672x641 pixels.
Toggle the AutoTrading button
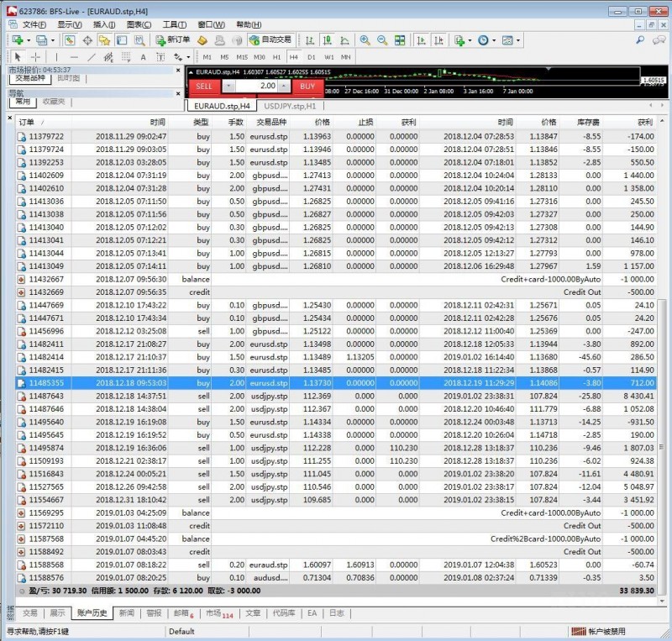[270, 39]
